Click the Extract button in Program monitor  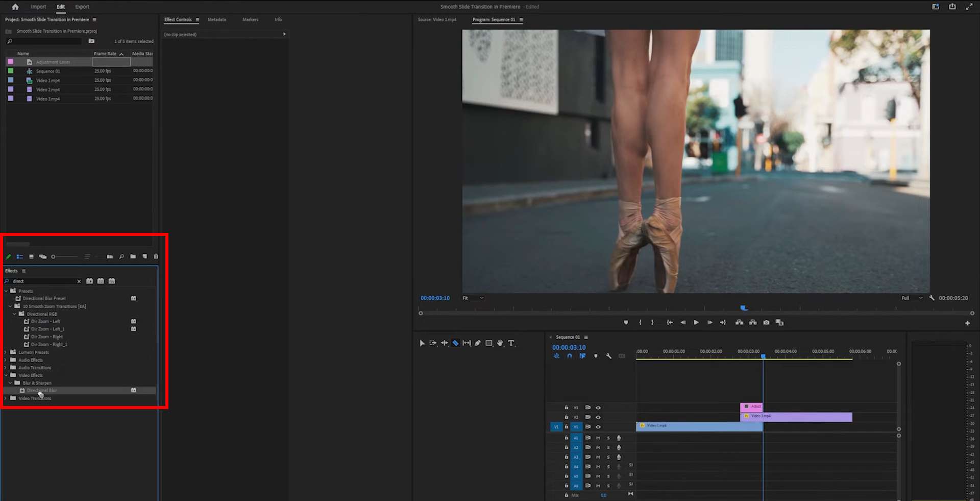pyautogui.click(x=753, y=322)
